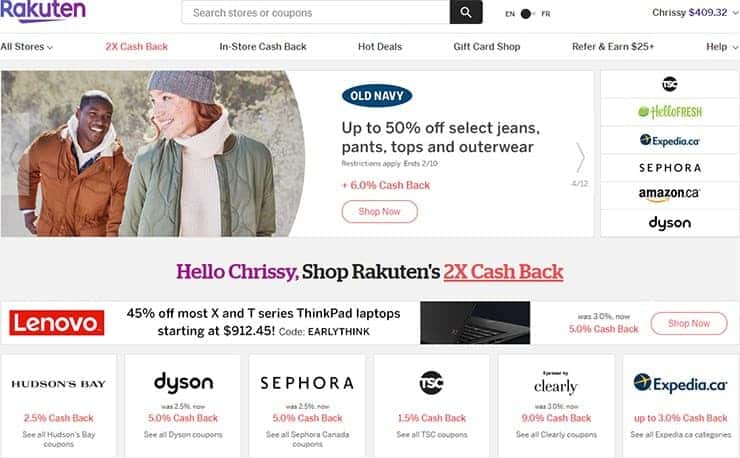Expand the All Stores dropdown
Screen dimensions: 740x458
pos(26,47)
